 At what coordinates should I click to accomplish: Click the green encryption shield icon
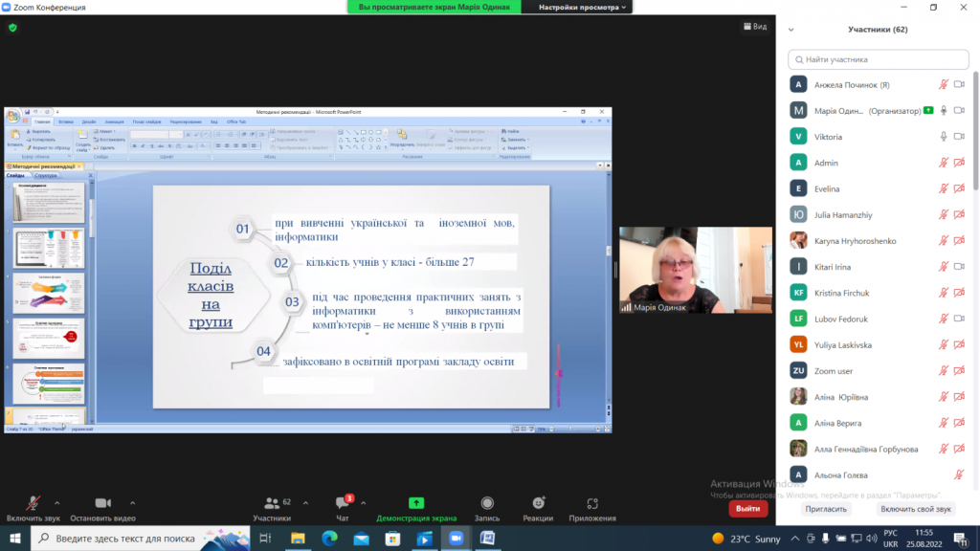click(x=12, y=28)
